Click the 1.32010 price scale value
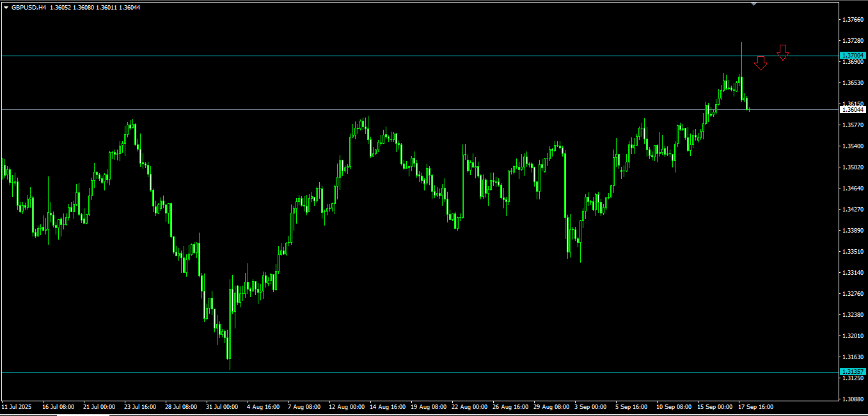Screen dimensions: 868x416 (854, 336)
